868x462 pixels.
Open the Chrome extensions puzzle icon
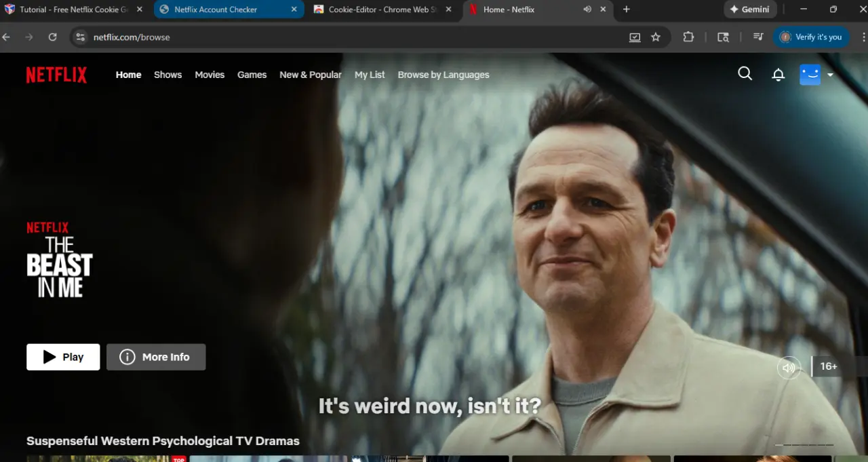pyautogui.click(x=688, y=37)
